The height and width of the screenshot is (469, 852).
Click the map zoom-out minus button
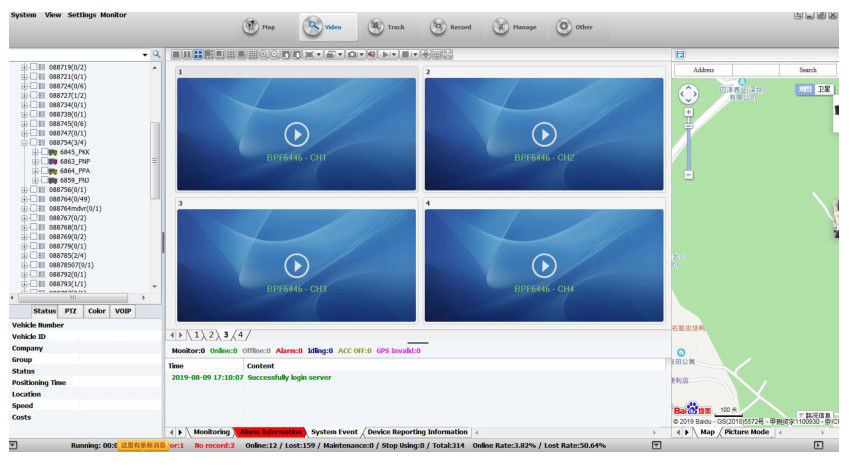click(688, 175)
